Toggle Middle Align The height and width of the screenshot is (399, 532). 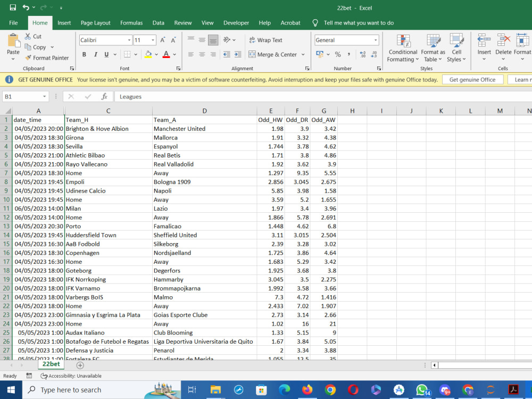[202, 40]
